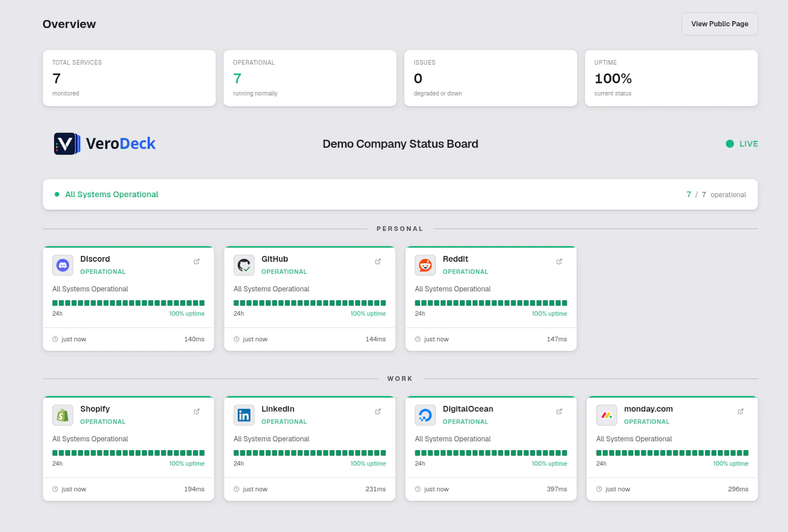This screenshot has width=788, height=532.
Task: Click clock icon in monday.com card footer
Action: click(x=599, y=489)
